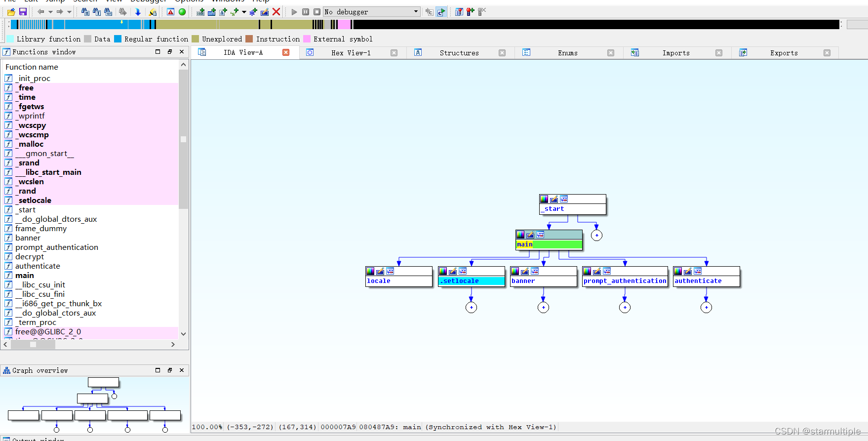The image size is (868, 441).
Task: Open the Structures tab
Action: pyautogui.click(x=459, y=53)
